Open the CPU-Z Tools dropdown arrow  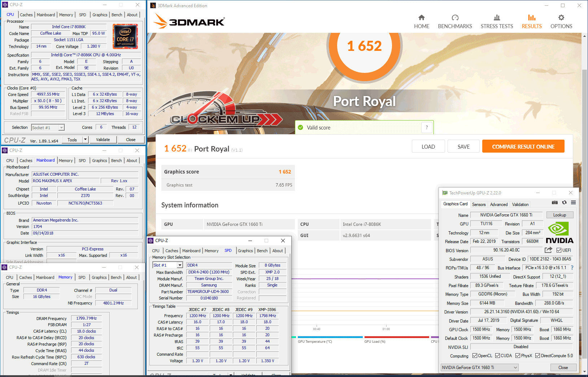pos(86,140)
